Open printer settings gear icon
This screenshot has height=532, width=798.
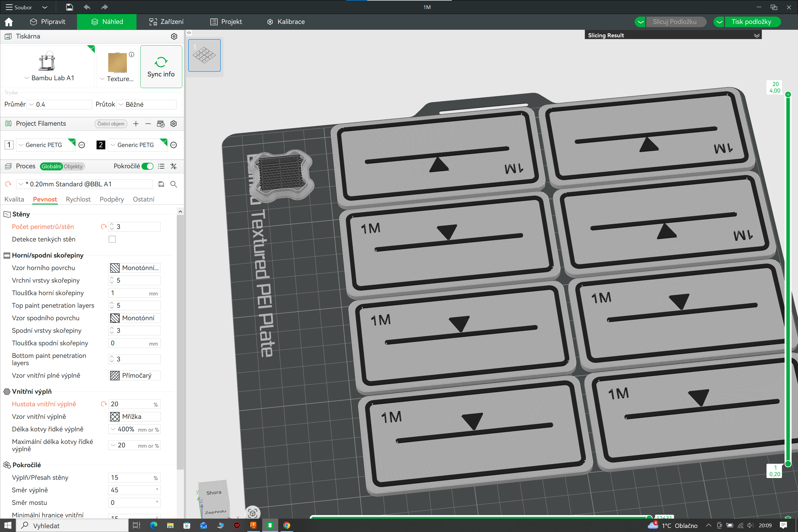(x=174, y=36)
